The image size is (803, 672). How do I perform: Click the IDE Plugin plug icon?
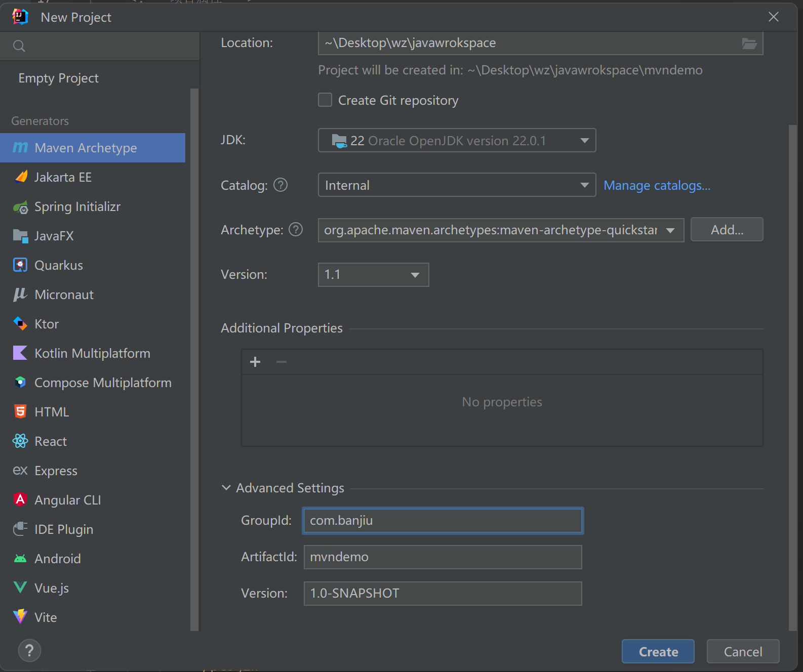[20, 529]
